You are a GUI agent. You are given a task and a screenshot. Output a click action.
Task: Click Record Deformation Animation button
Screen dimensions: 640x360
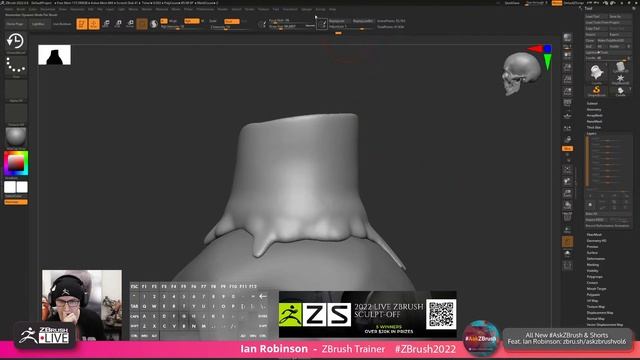pyautogui.click(x=608, y=226)
